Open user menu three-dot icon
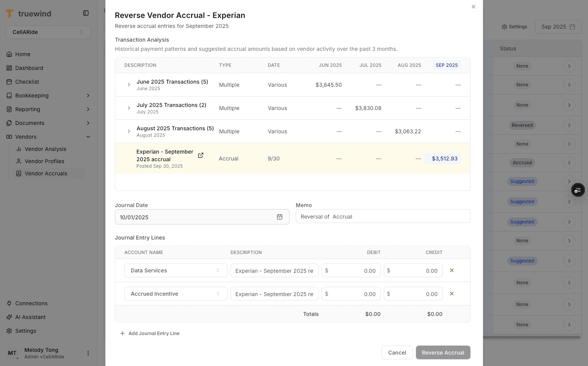Screen dimensions: 588x366 click(88, 353)
